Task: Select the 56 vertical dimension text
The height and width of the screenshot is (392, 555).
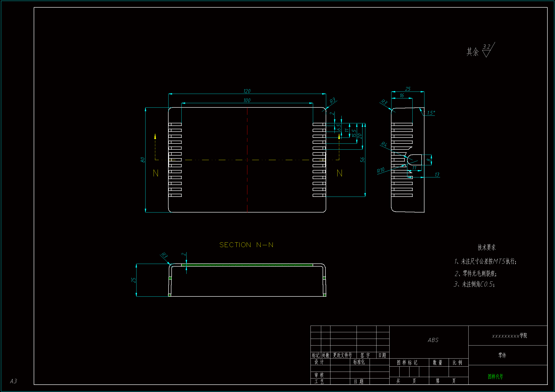Action: tap(362, 160)
